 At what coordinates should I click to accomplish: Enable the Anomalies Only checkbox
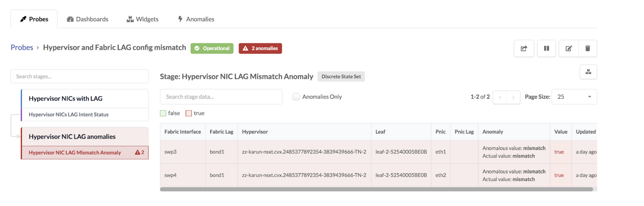tap(296, 97)
